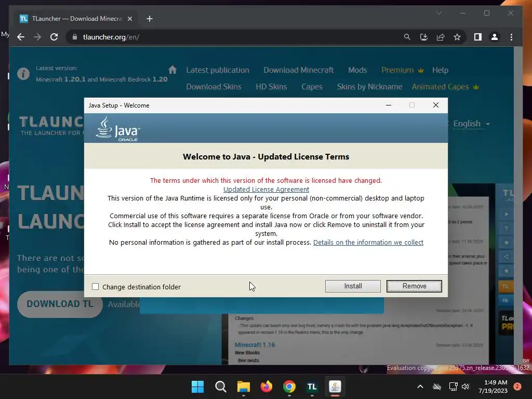Open the Help menu item
Screen dimensions: 532x399
pos(440,70)
